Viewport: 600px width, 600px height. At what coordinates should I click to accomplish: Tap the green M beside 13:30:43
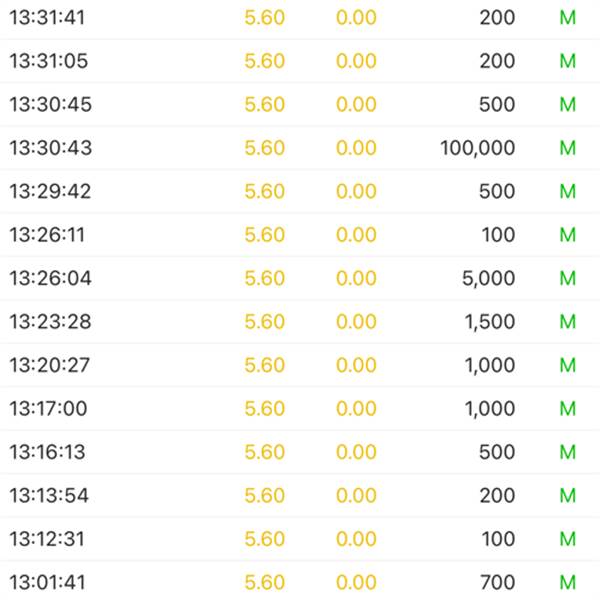tap(568, 148)
